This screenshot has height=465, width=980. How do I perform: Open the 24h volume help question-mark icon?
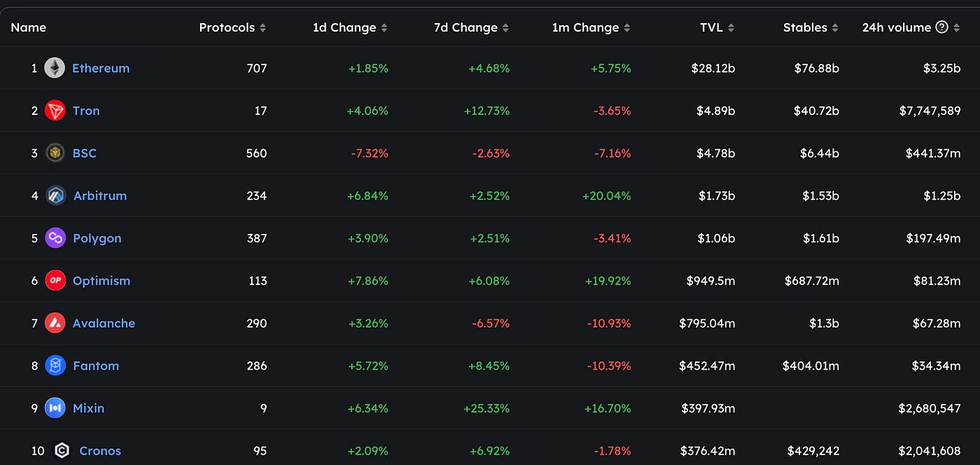point(941,27)
